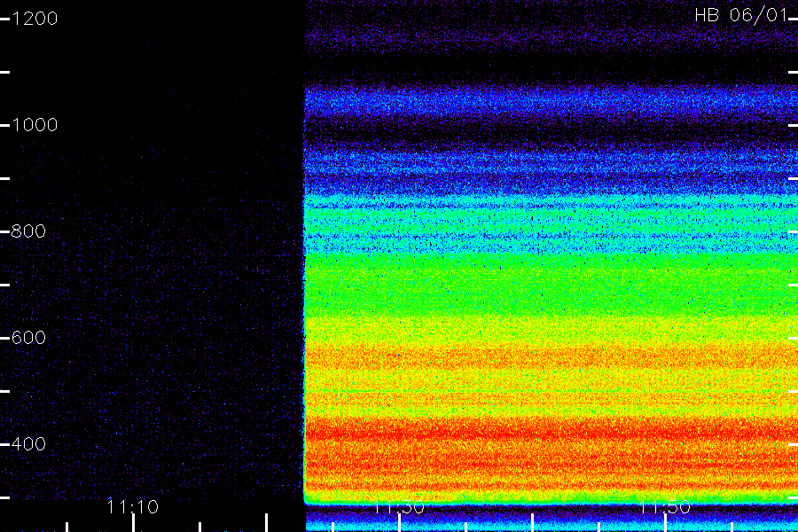Click the 1200 frequency axis label

pyautogui.click(x=34, y=19)
